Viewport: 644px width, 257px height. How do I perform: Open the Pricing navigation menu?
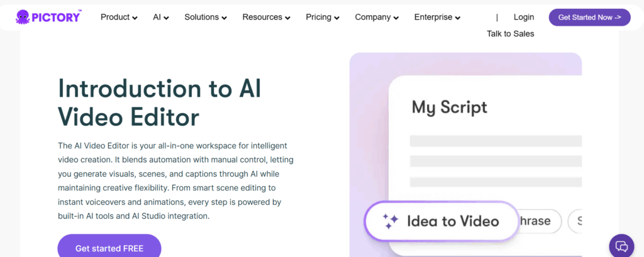coord(323,18)
